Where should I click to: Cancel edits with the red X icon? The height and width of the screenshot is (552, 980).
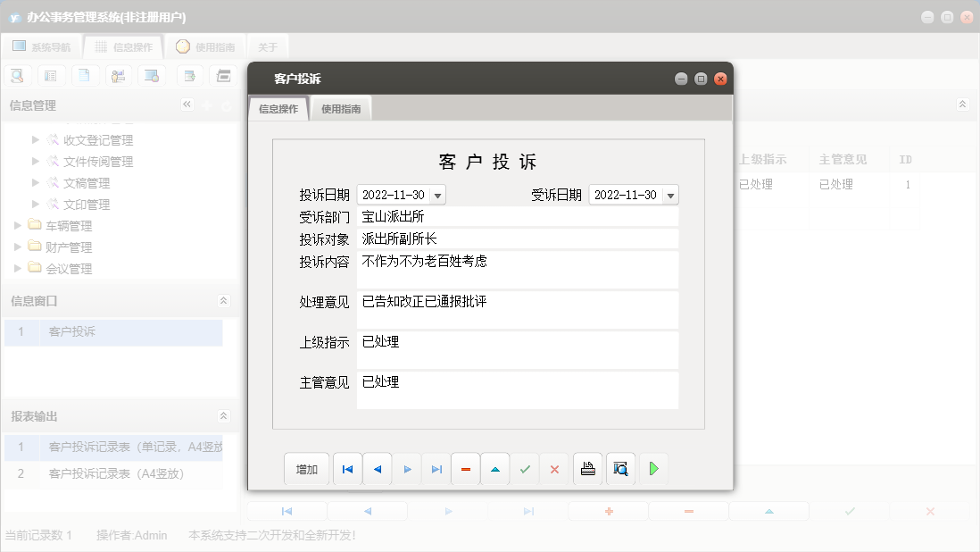554,468
